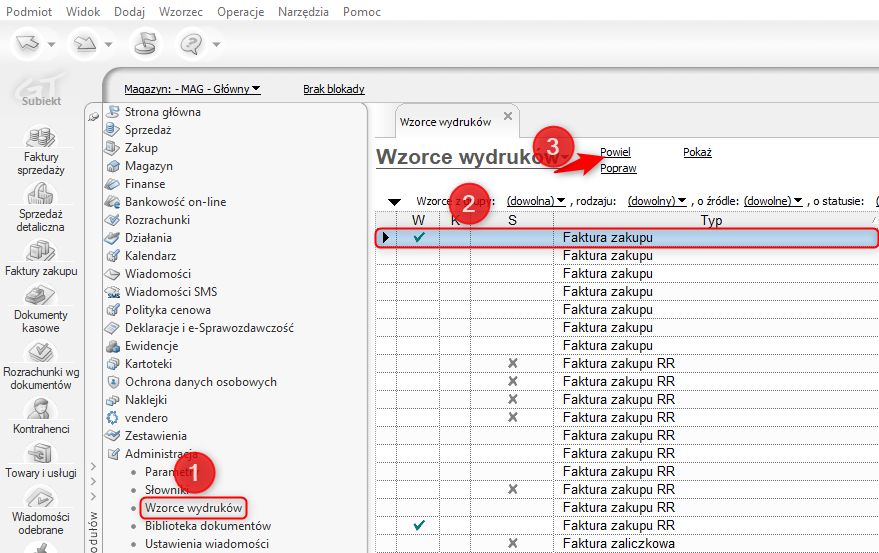The height and width of the screenshot is (553, 879).
Task: Open the Sprzedaż detaliczna shortcut icon
Action: pyautogui.click(x=41, y=194)
